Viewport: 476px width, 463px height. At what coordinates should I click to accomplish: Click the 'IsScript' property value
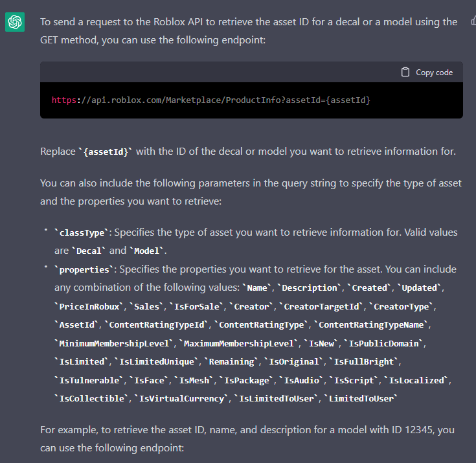coord(354,381)
